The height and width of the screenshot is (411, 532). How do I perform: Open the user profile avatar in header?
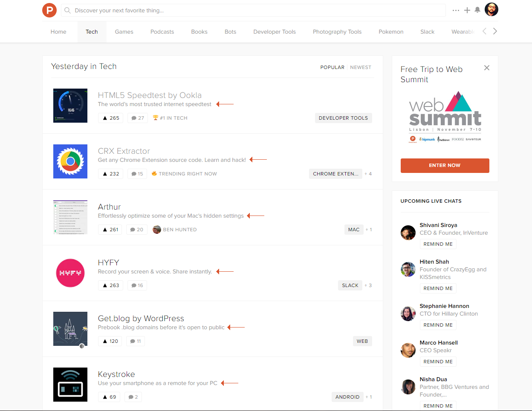click(x=492, y=9)
